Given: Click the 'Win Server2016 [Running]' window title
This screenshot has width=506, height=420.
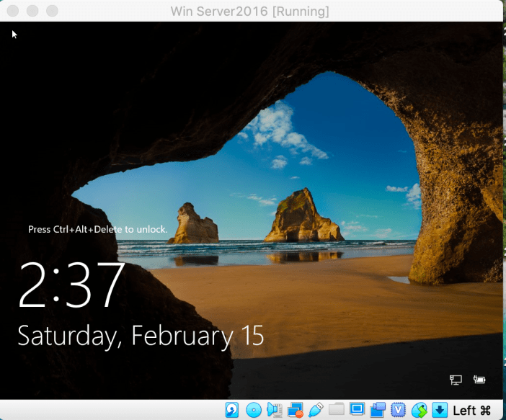Looking at the screenshot, I should [250, 12].
